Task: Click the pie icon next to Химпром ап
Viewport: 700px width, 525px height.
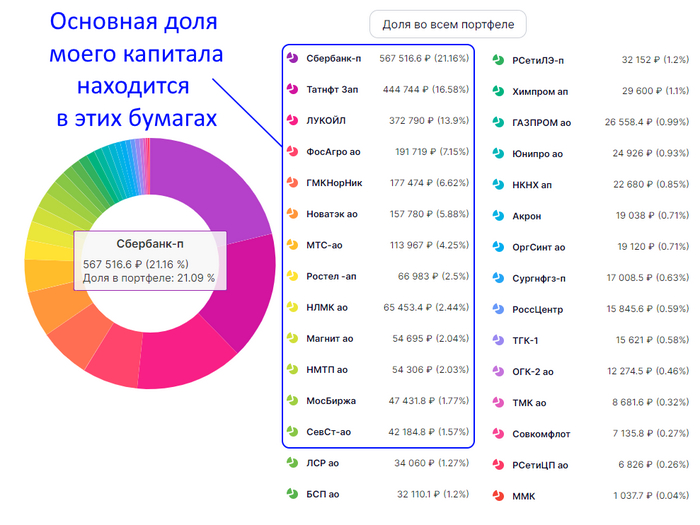Action: coord(498,91)
